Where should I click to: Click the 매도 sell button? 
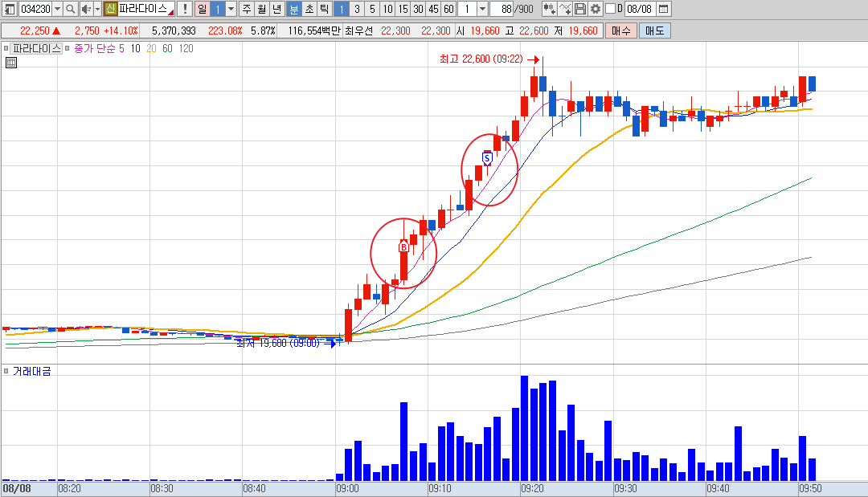(654, 31)
